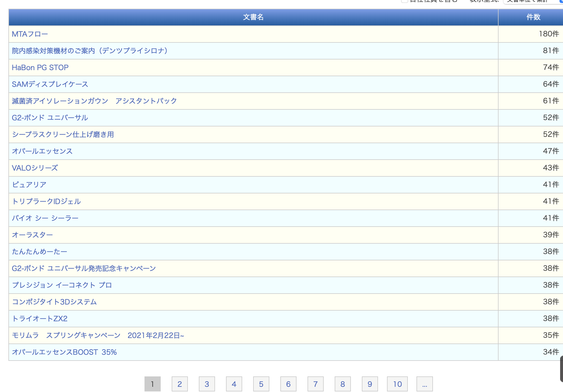Open the トライオートZX2 document

(40, 319)
